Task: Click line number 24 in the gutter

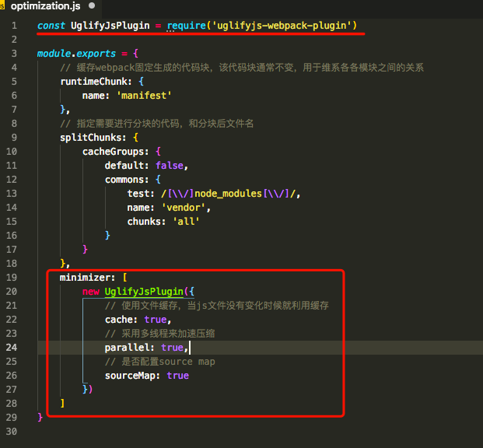Action: (12, 347)
